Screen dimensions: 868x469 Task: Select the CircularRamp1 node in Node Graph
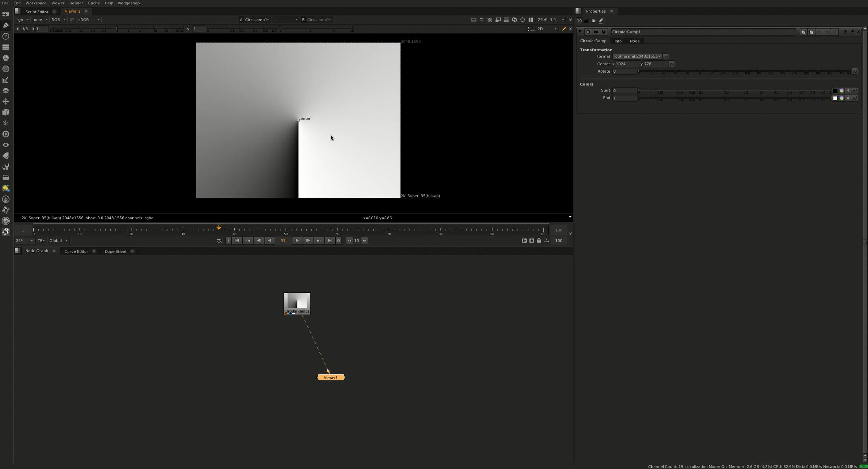click(297, 304)
